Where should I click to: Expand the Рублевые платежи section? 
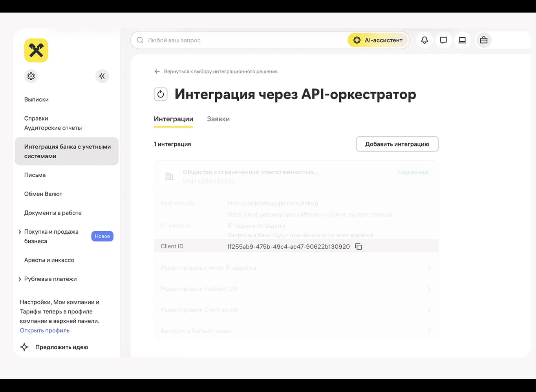tap(20, 279)
